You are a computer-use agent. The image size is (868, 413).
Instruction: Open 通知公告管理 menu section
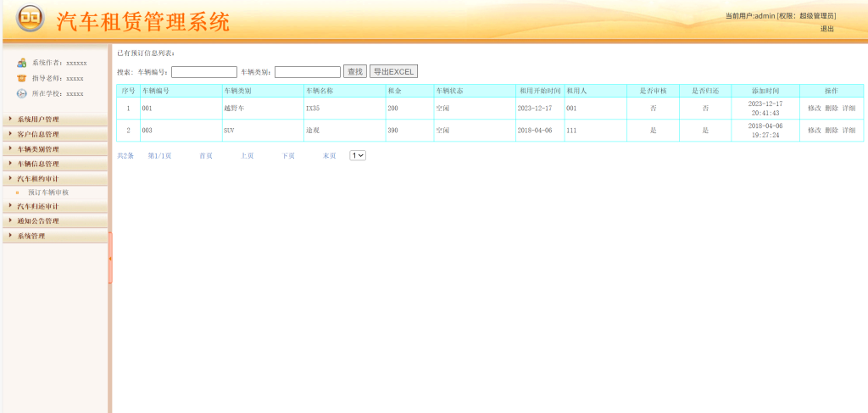(x=55, y=220)
